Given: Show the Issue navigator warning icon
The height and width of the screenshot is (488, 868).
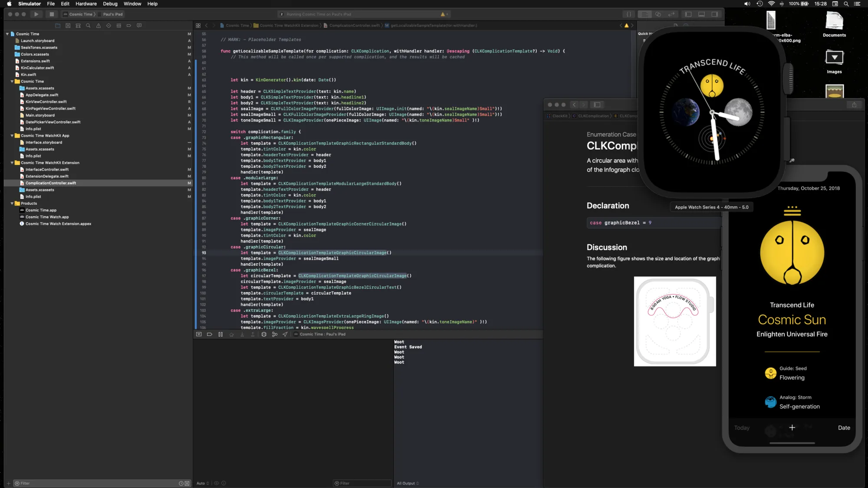Looking at the screenshot, I should click(x=99, y=26).
